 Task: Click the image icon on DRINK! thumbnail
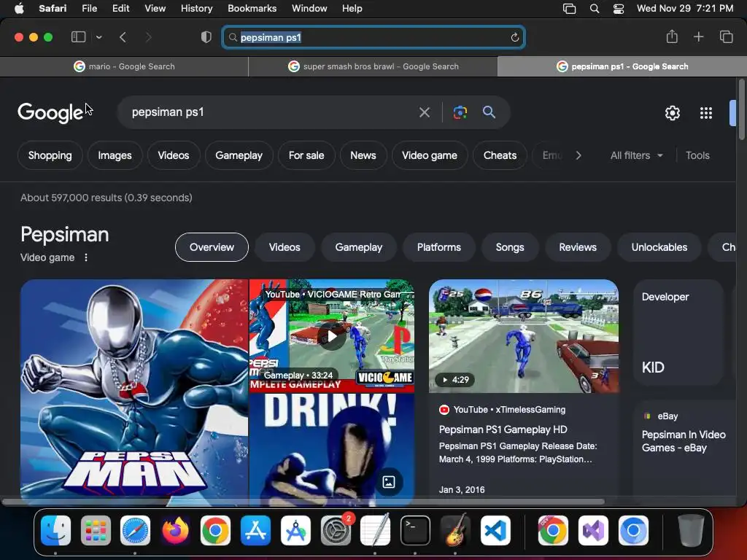click(388, 483)
